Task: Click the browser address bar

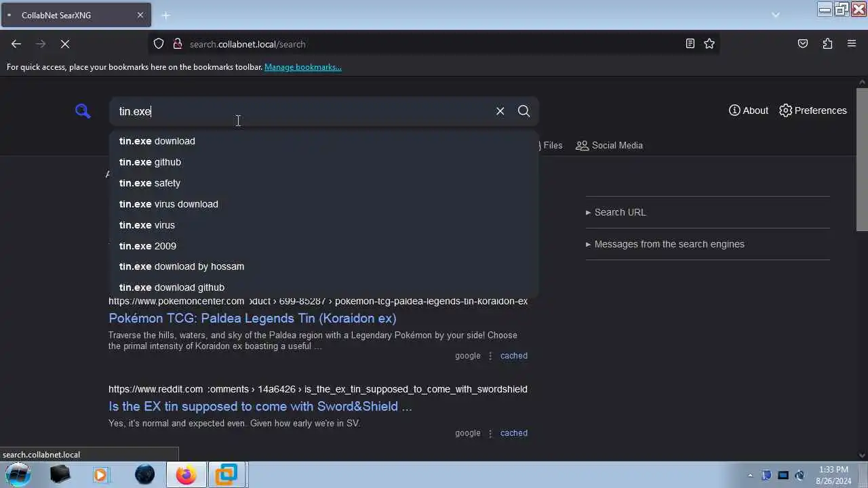Action: [x=434, y=44]
